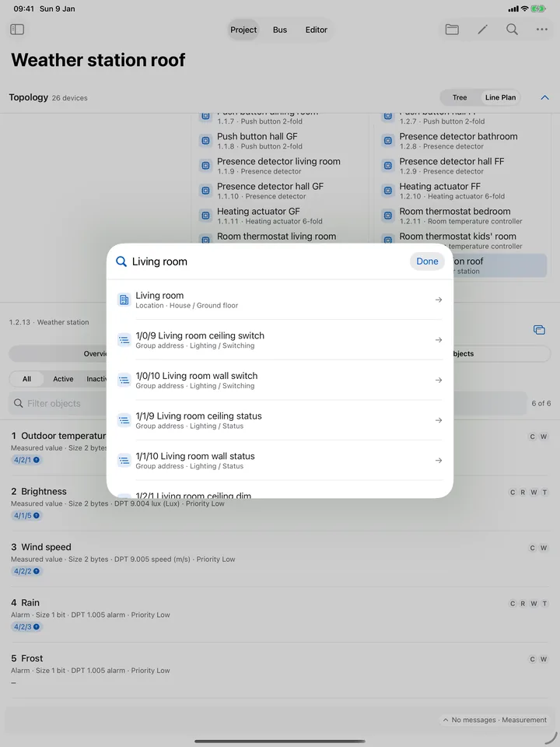Select object 5 Frost
560x747 pixels.
pyautogui.click(x=280, y=670)
